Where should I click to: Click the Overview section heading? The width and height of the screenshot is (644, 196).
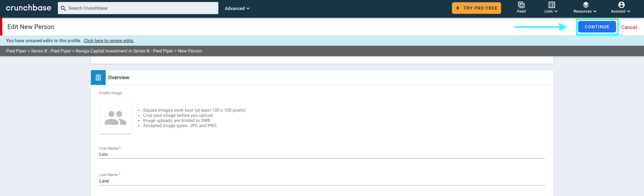119,78
